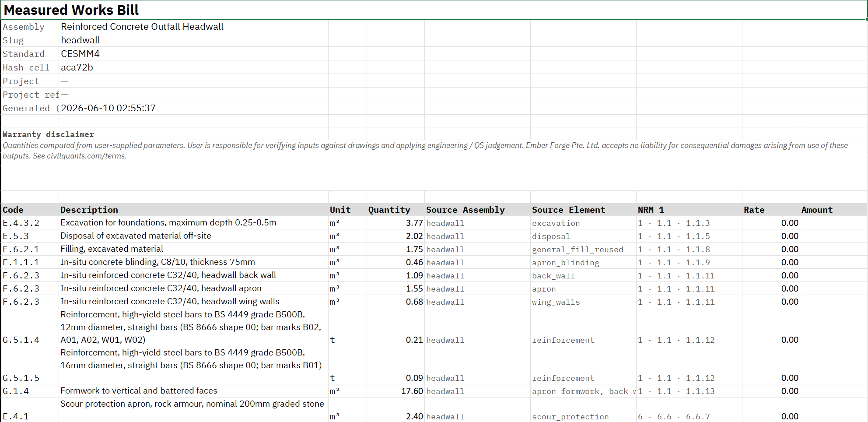Select code cell 'E.4.1'

30,410
